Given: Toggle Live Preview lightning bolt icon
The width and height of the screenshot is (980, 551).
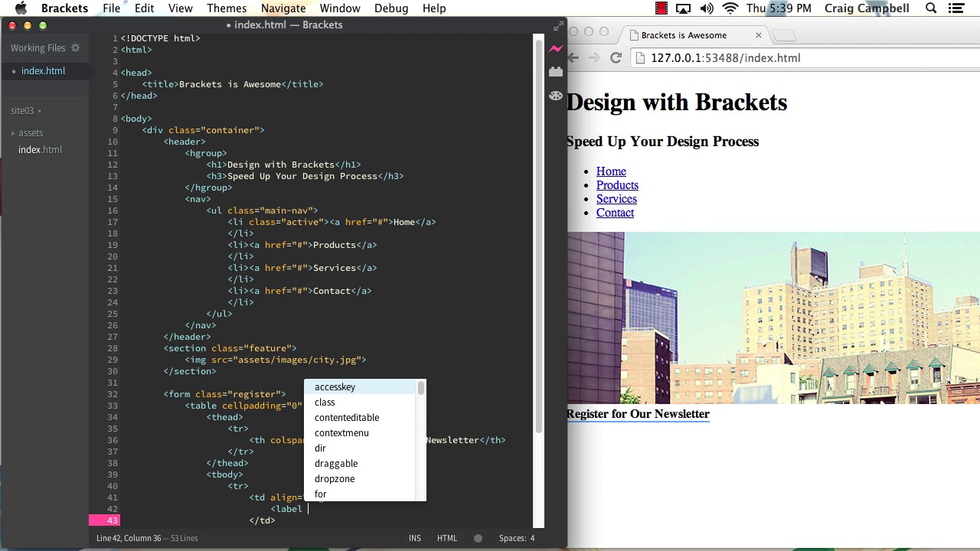Looking at the screenshot, I should click(556, 48).
